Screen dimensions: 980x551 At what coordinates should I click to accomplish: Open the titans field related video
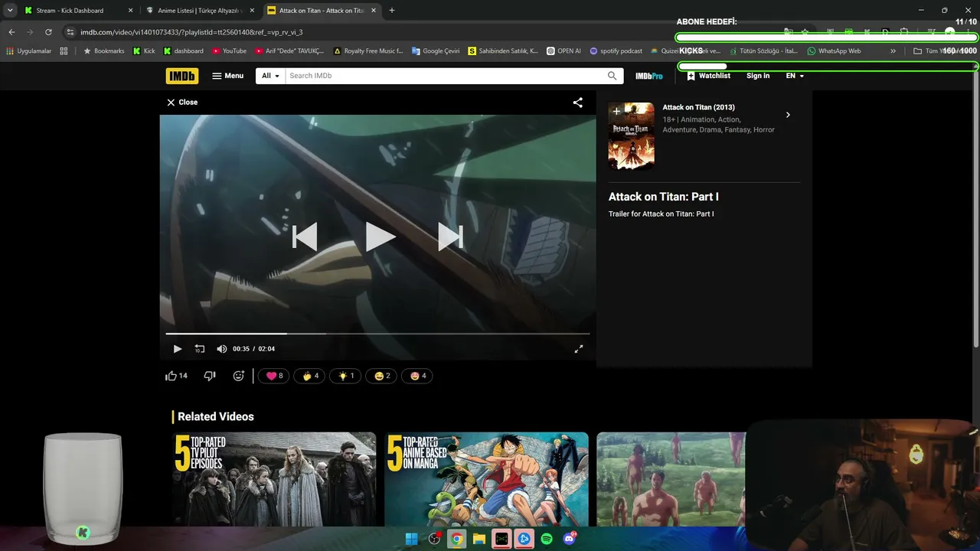(671, 479)
